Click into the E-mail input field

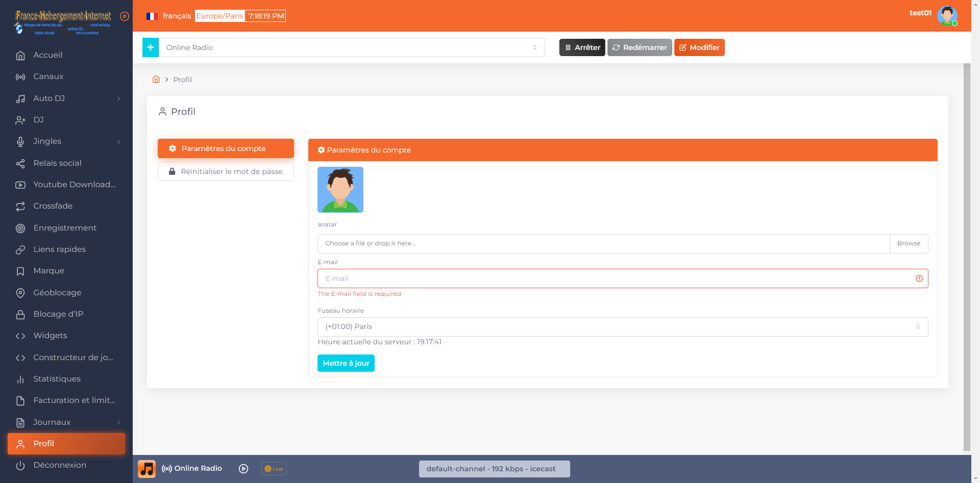[x=612, y=278]
